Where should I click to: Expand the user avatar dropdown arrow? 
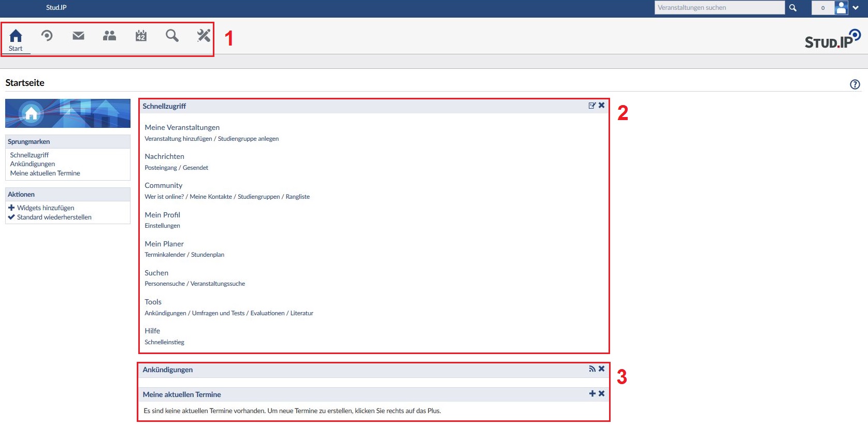[856, 8]
